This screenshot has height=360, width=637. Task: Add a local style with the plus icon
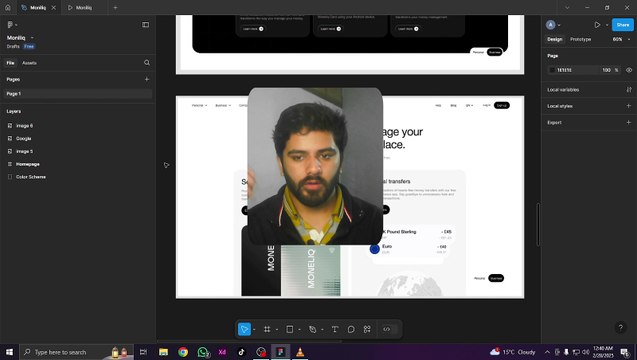(628, 106)
